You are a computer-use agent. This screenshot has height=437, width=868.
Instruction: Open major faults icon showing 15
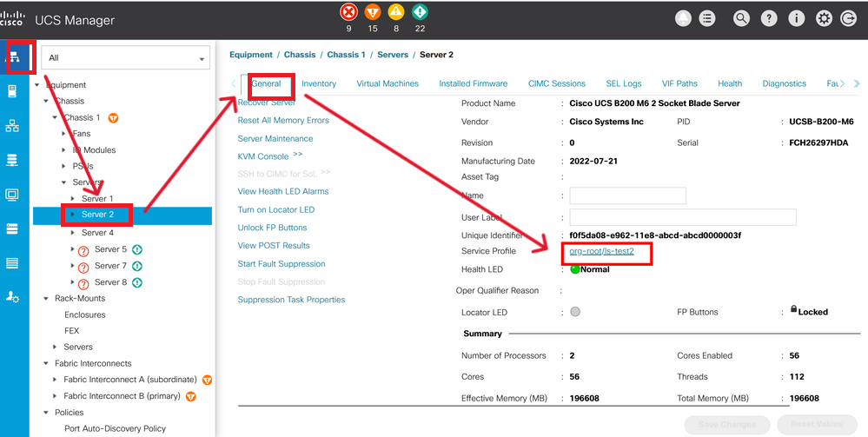coord(373,11)
